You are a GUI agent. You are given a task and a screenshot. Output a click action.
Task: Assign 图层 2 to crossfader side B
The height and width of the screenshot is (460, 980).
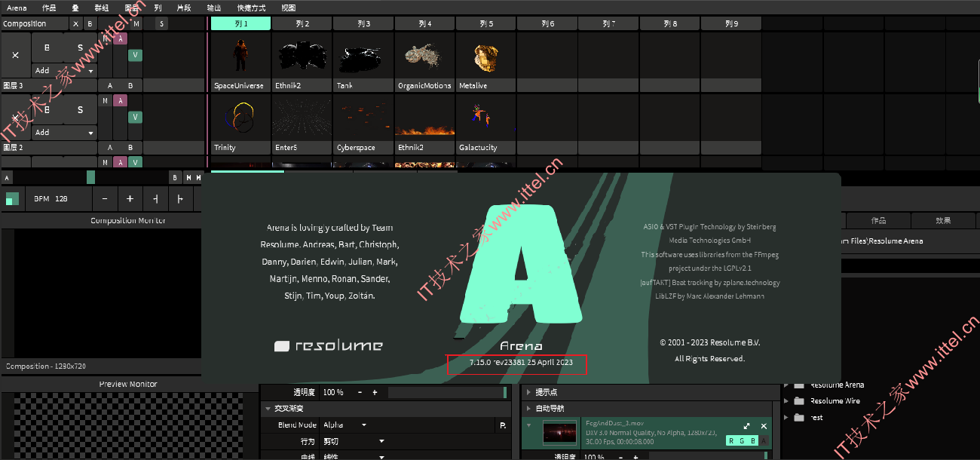130,147
